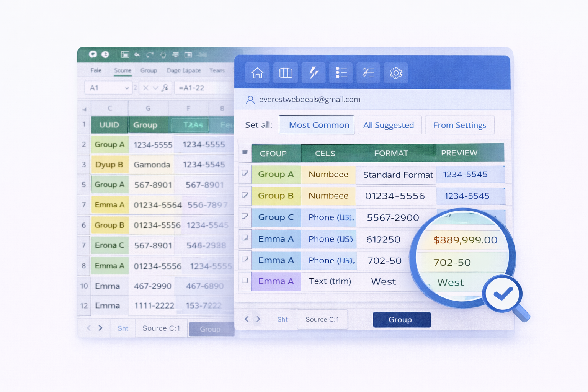This screenshot has height=392, width=588.
Task: Toggle the checkbox for Group A row
Action: coord(245,173)
